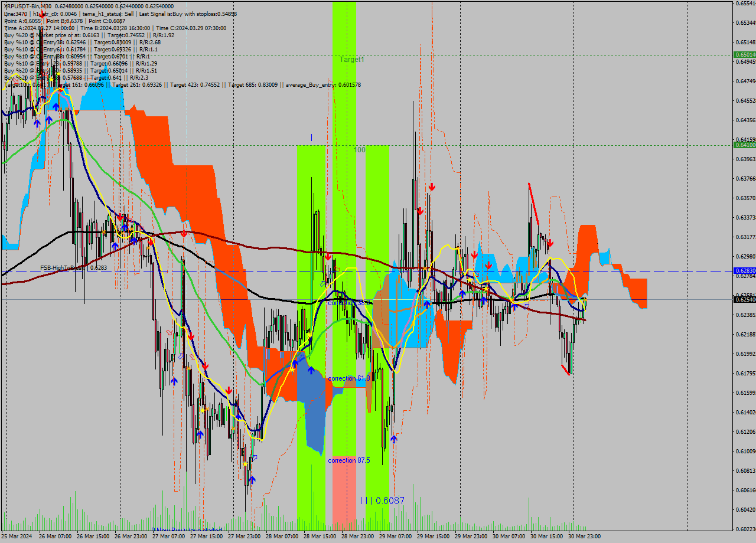Image resolution: width=756 pixels, height=543 pixels.
Task: Click the green 'Target1' label
Action: click(x=351, y=60)
